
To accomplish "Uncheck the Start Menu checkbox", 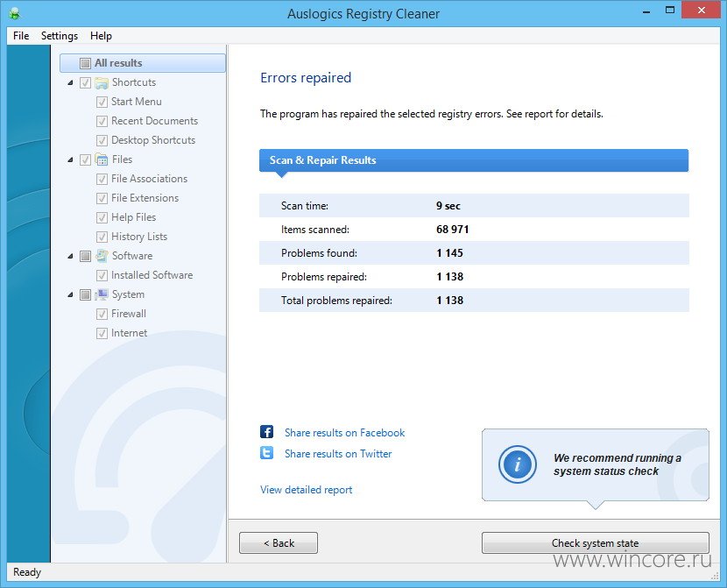I will [x=102, y=102].
